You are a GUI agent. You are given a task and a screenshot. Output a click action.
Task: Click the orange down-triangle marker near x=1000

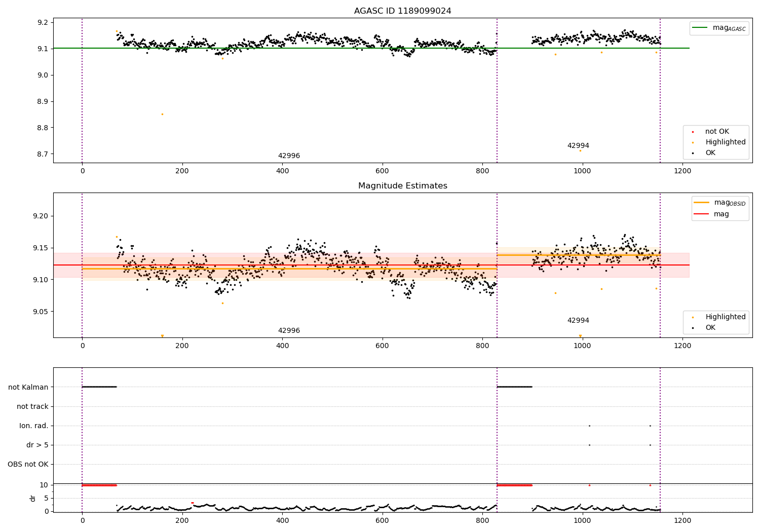point(580,336)
